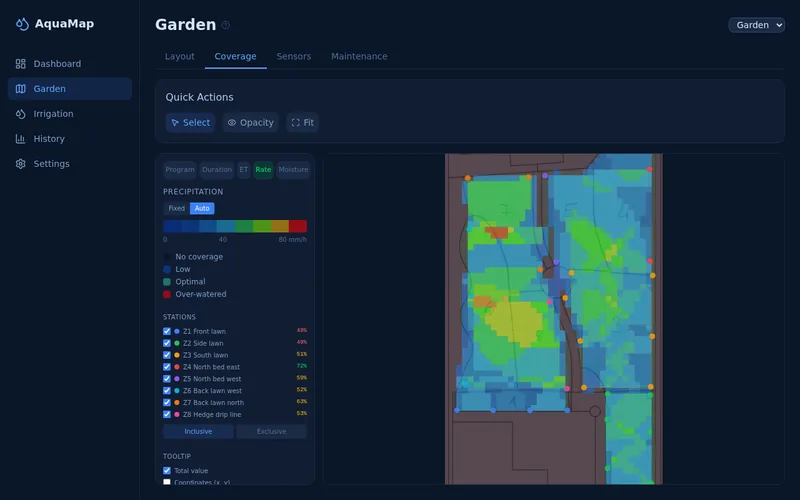The image size is (800, 500).
Task: Uncheck the Z2 Side lawn station
Action: 167,343
